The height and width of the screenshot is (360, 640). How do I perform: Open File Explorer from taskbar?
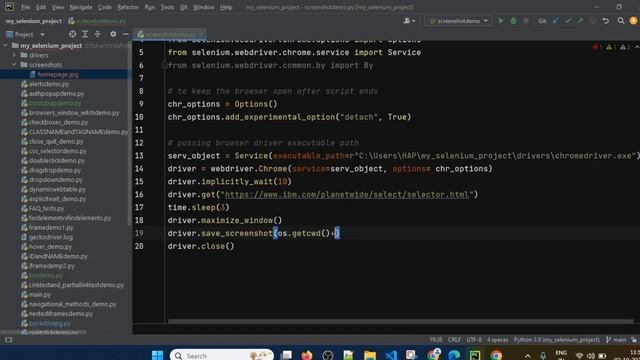370,355
